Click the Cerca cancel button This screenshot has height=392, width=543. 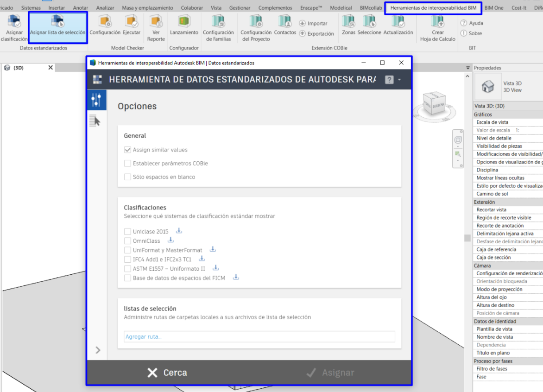tap(167, 373)
